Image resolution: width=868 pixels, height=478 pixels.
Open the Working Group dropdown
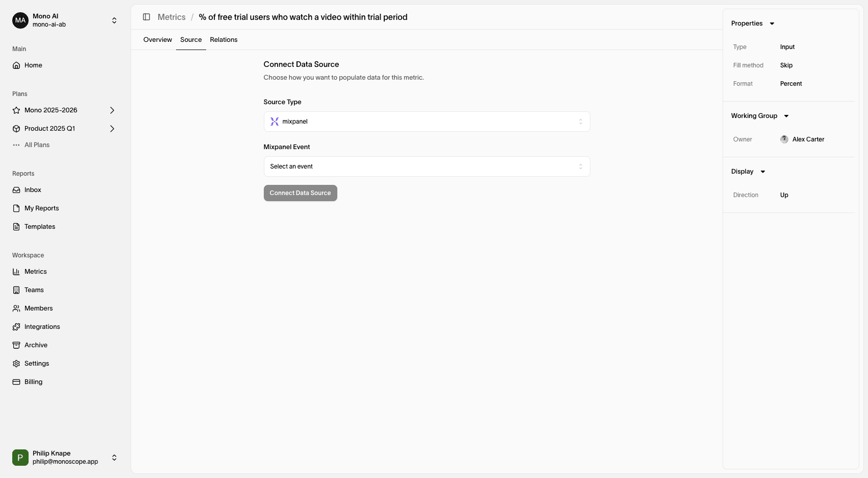(x=786, y=115)
